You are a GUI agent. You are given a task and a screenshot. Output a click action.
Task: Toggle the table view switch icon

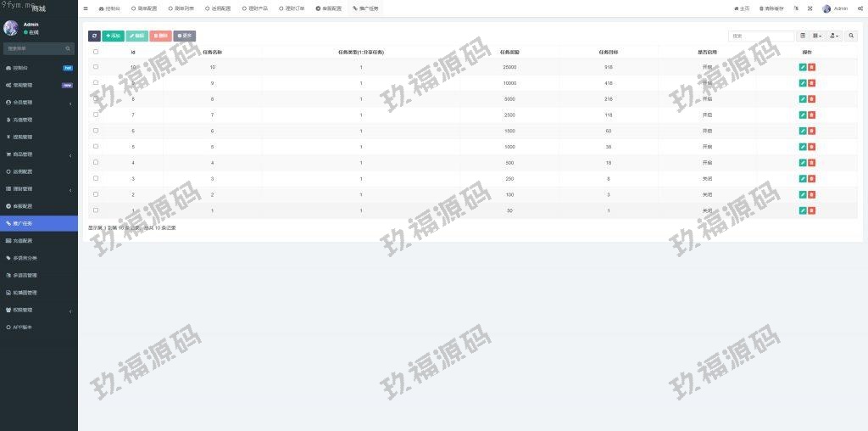(803, 36)
